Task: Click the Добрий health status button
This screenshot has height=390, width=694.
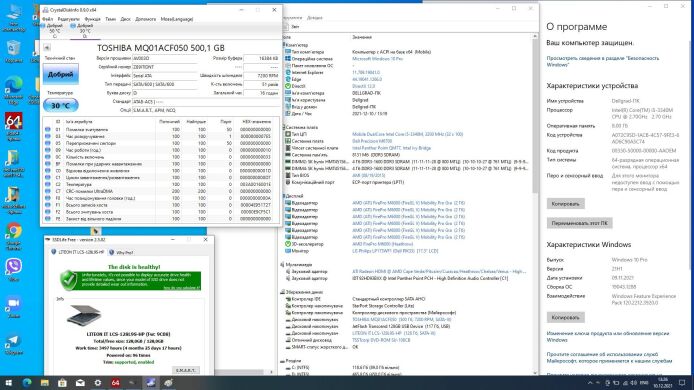Action: coord(61,74)
